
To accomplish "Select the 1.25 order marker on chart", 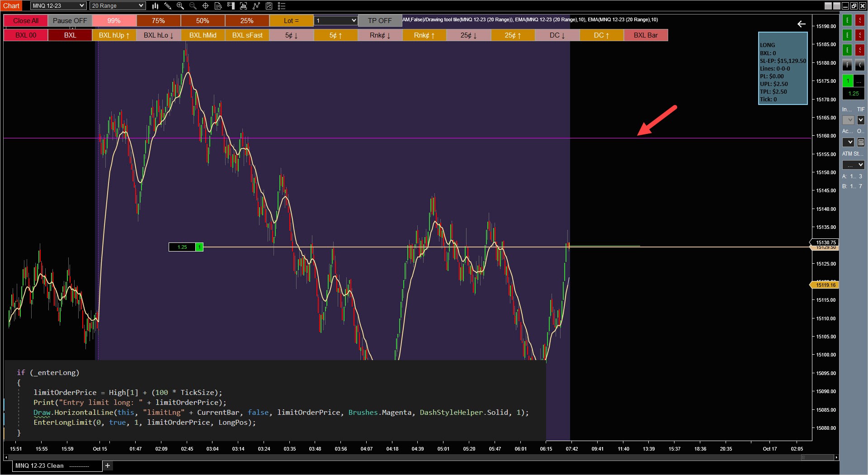I will [186, 247].
